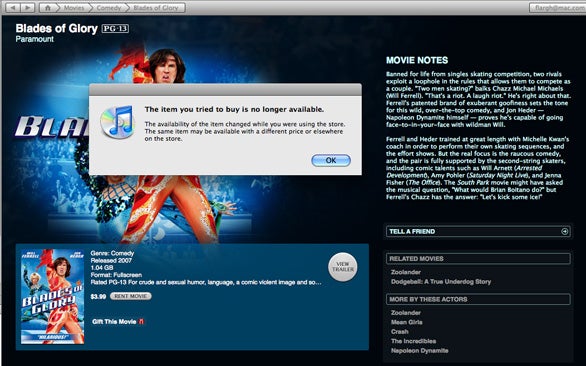Image resolution: width=586 pixels, height=366 pixels.
Task: Click the PG-13 rating badge
Action: point(115,28)
